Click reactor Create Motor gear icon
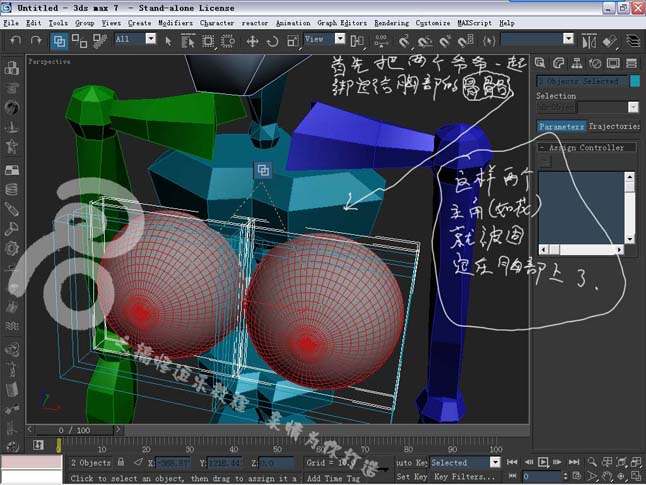The height and width of the screenshot is (485, 646). pos(12,248)
